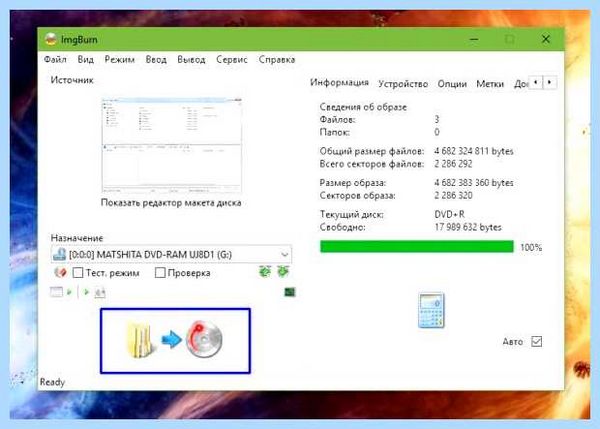Click the dark green icon below the tray icons

click(290, 292)
